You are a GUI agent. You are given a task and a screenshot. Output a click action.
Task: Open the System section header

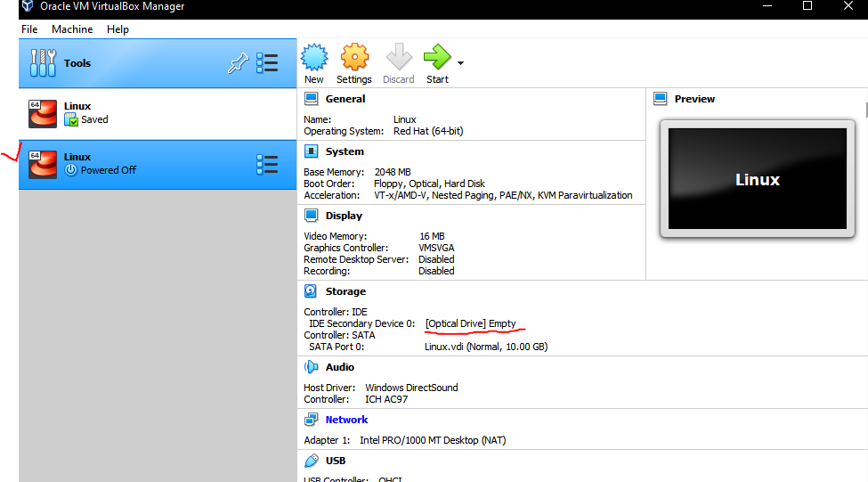coord(345,151)
